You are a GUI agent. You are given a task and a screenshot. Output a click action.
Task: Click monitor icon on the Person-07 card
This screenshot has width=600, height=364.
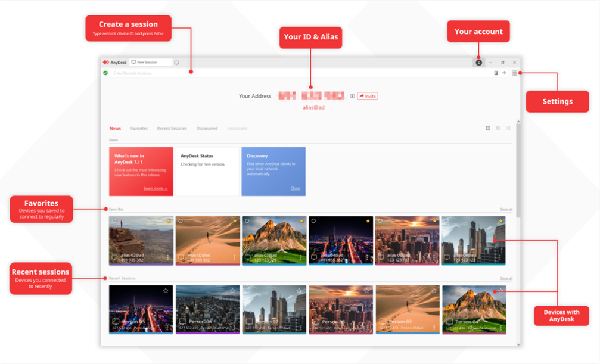click(x=249, y=322)
